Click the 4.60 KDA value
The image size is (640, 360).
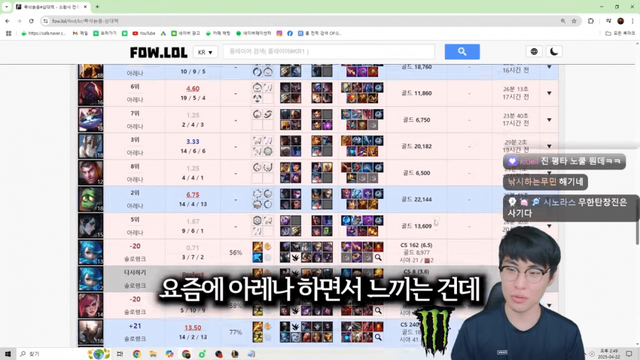click(193, 88)
